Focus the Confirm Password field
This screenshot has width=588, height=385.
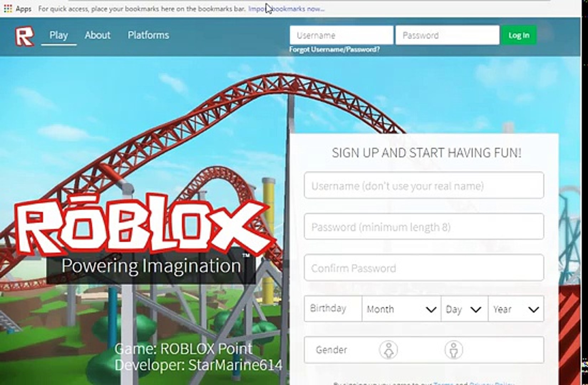[x=424, y=268]
